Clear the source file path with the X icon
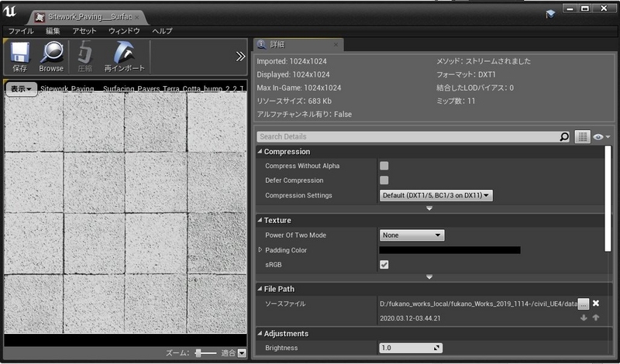This screenshot has height=364, width=620. pos(596,304)
